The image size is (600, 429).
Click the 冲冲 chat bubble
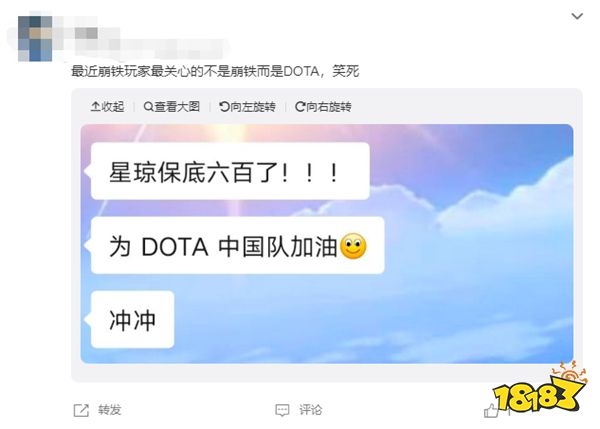tap(132, 320)
